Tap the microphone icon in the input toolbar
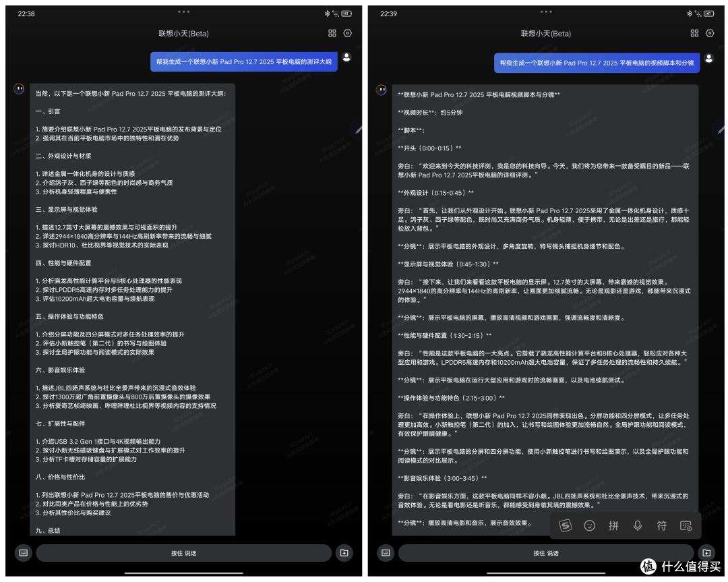 pyautogui.click(x=638, y=525)
